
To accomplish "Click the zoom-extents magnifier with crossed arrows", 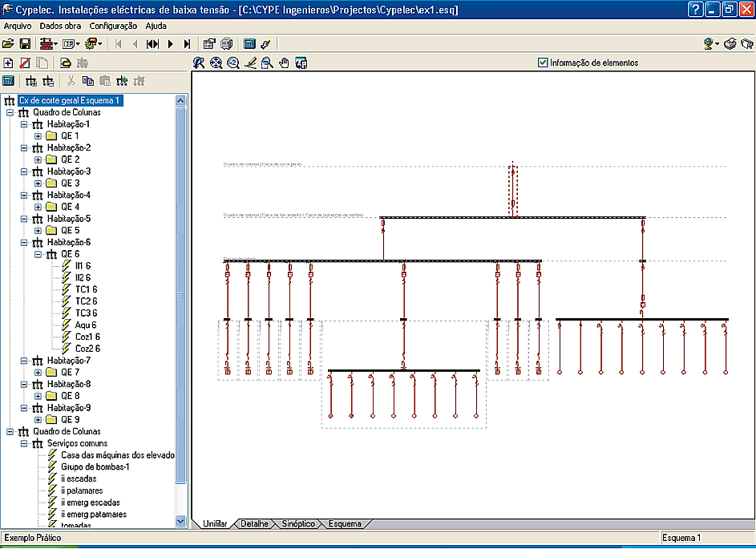I will tap(216, 63).
